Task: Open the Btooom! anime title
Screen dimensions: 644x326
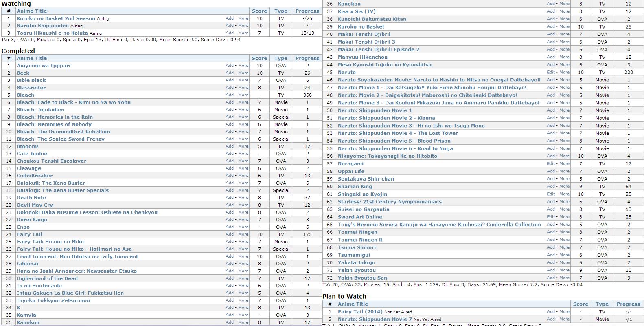Action: click(27, 146)
